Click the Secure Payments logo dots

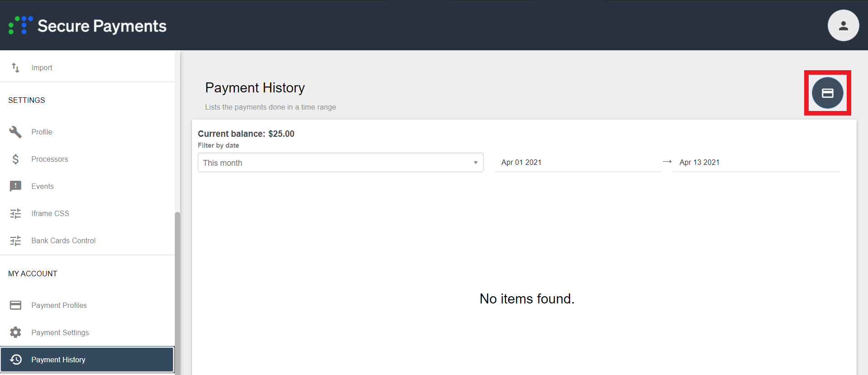(21, 25)
